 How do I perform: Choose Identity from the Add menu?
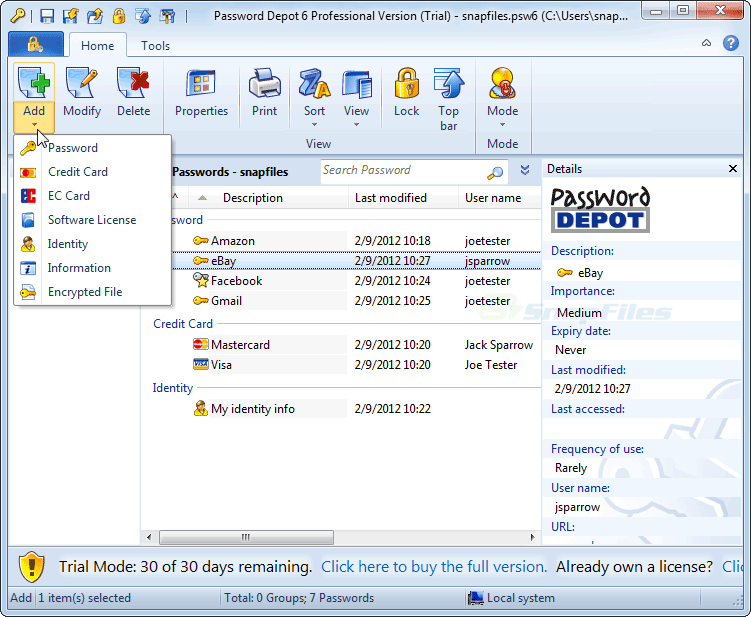(x=92, y=244)
